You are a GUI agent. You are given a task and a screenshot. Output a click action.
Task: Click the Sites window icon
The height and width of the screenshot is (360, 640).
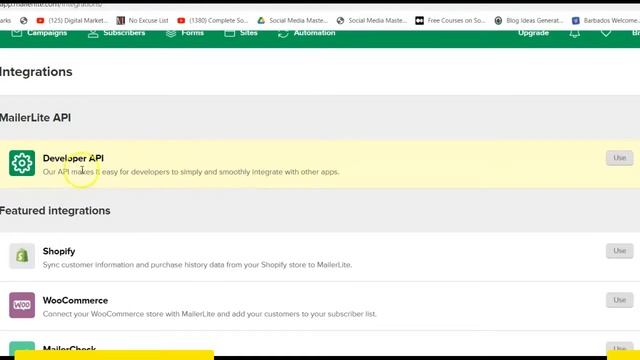pos(229,33)
